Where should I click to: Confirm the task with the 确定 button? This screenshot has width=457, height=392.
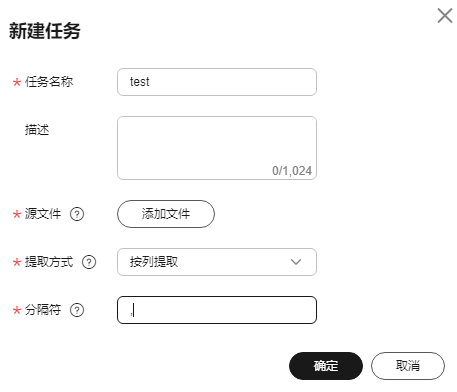coord(326,366)
